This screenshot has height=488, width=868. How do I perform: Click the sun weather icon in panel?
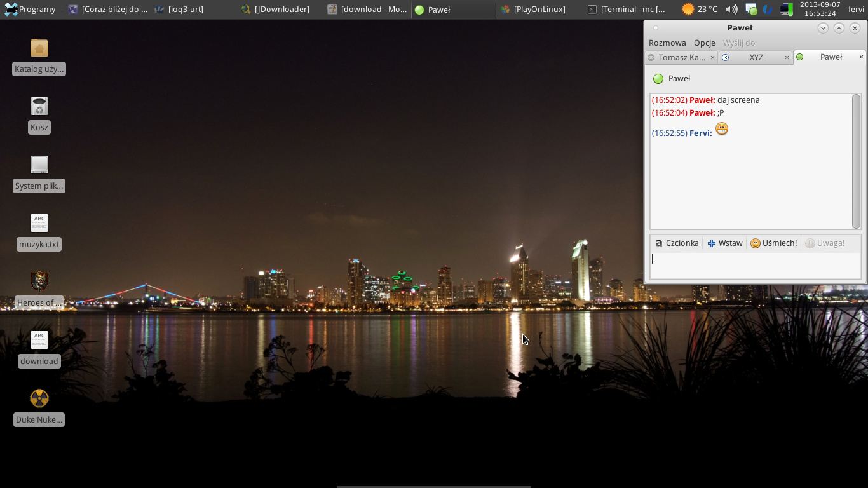pos(688,10)
